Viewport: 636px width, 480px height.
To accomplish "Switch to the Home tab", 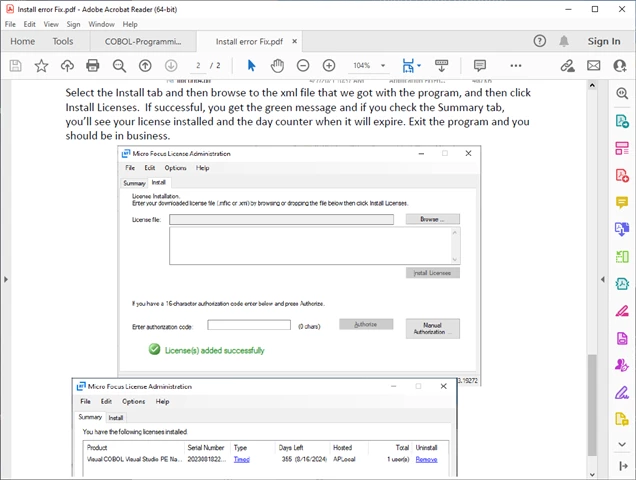I will click(x=23, y=41).
